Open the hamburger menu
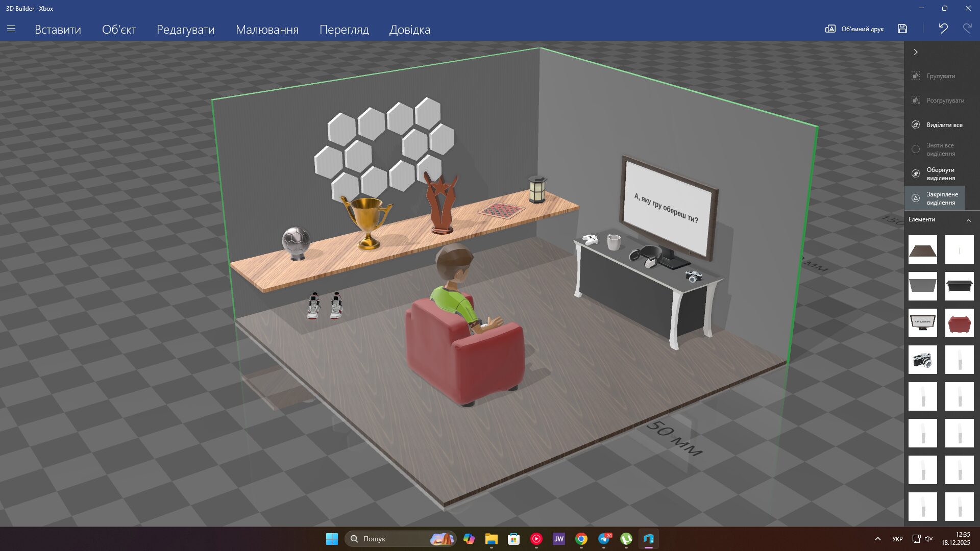 (11, 29)
